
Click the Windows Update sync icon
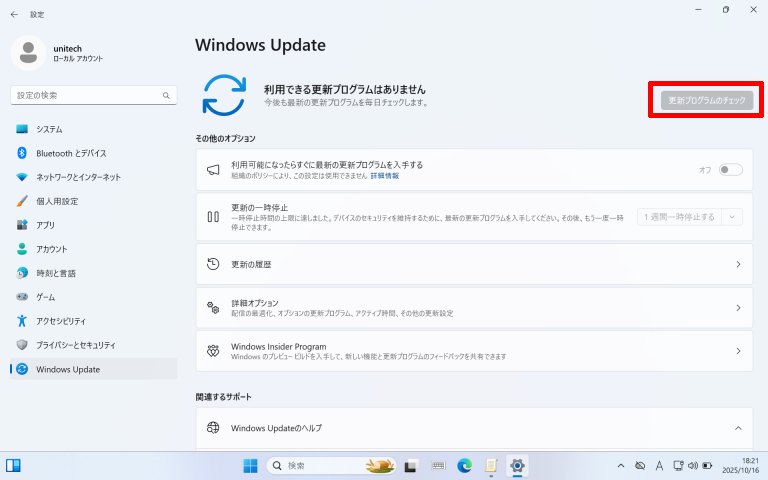pos(224,95)
